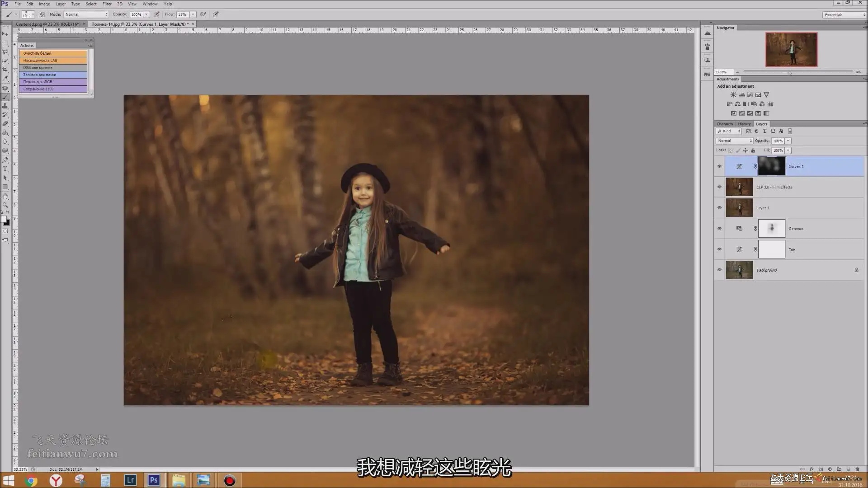This screenshot has height=488, width=868.
Task: Expand the brush Mode dropdown
Action: pyautogui.click(x=86, y=14)
